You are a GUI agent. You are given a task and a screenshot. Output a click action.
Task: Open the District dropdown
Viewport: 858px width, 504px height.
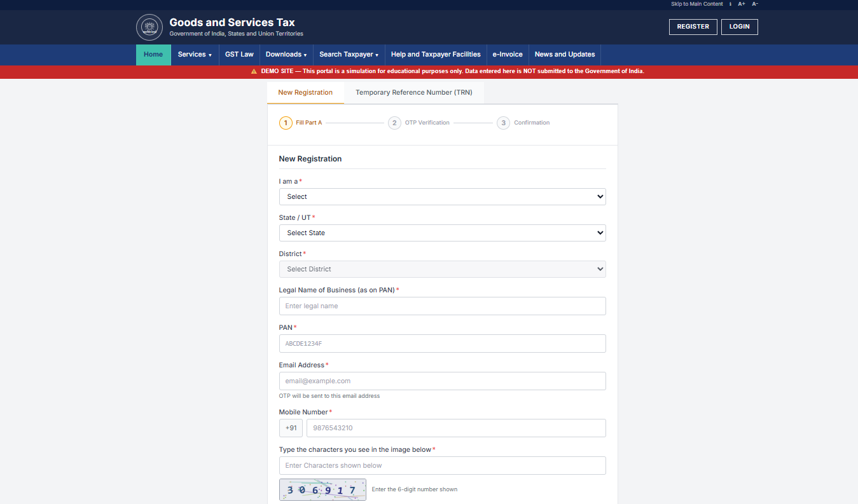point(442,269)
